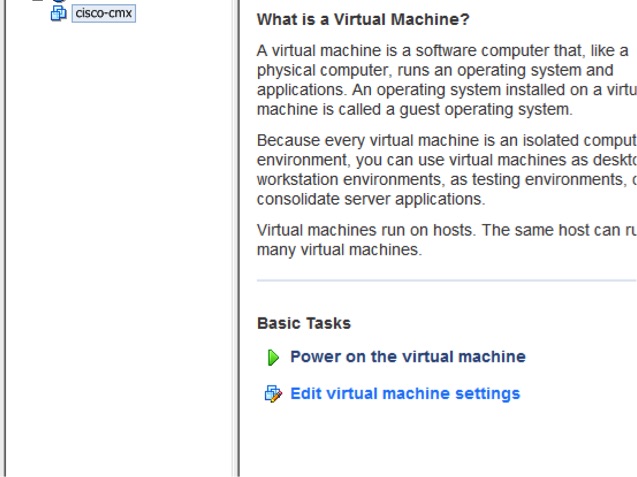
Task: Click the "Basic Tasks" section heading
Action: 304,323
